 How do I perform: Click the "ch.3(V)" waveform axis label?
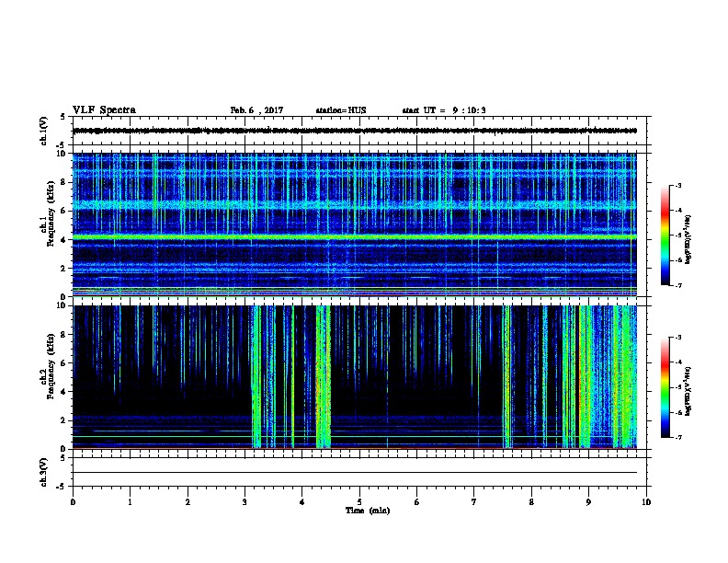(x=44, y=472)
